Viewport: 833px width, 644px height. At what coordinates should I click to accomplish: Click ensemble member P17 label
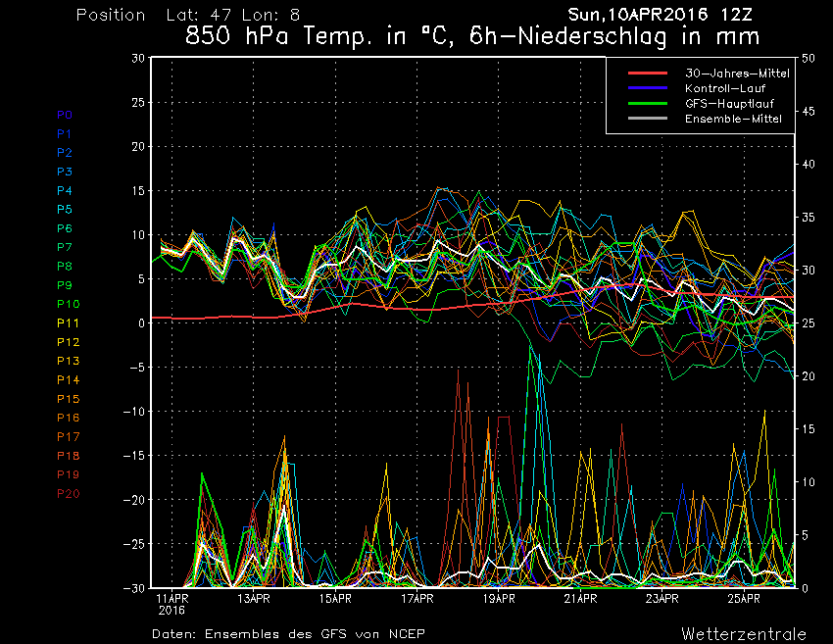[68, 436]
